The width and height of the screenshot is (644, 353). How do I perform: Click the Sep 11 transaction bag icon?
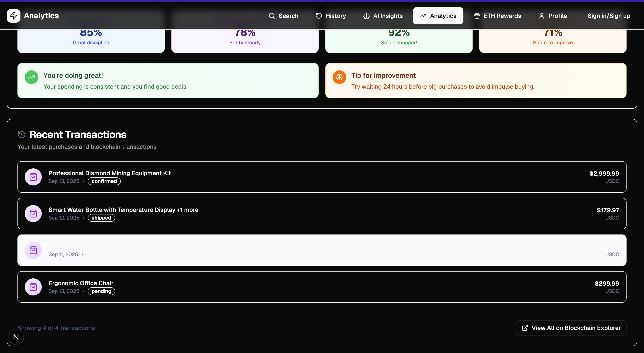33,250
